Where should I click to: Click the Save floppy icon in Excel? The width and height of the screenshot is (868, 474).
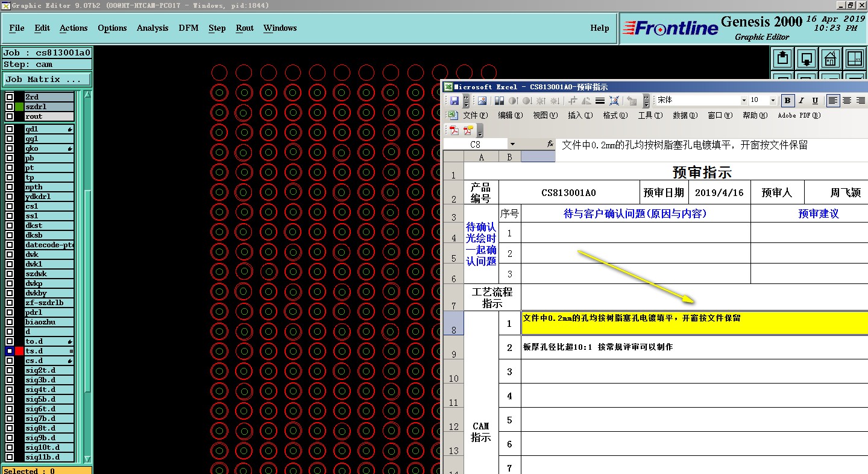(454, 100)
